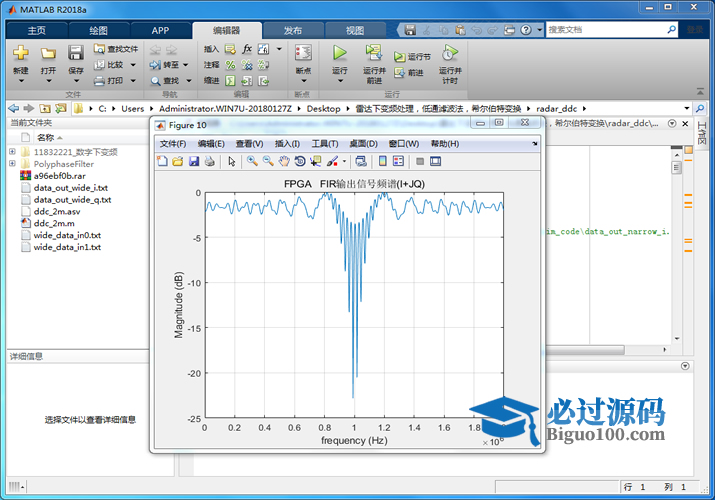Viewport: 715px width, 500px height.
Task: Expand the Breakpoints (断点) dropdown arrow
Action: [x=303, y=81]
